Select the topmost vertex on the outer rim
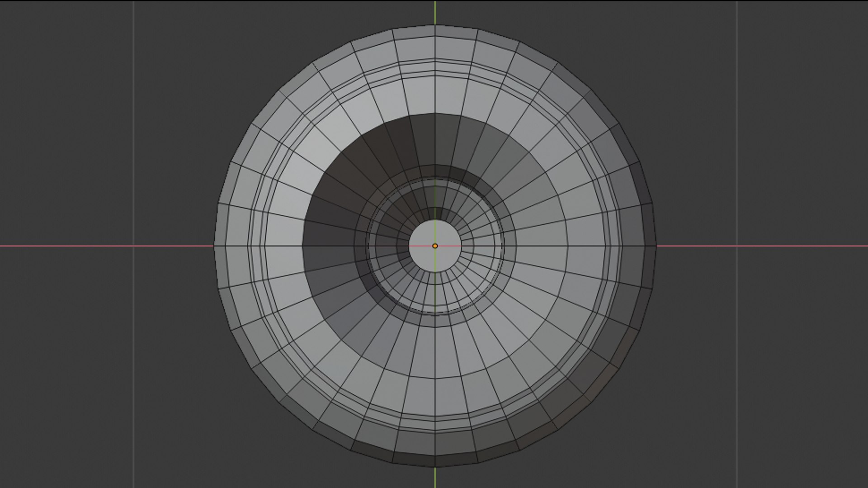Screen dimensions: 868x488 point(435,25)
